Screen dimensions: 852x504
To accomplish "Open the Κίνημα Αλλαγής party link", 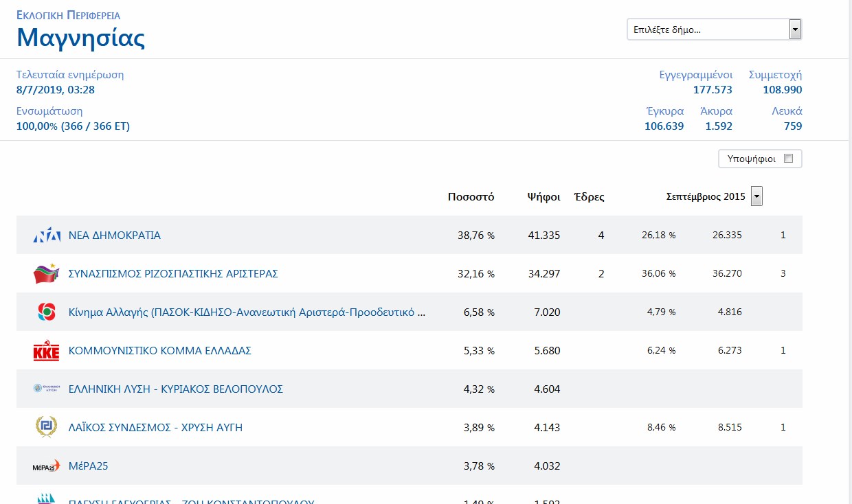I will coord(247,312).
